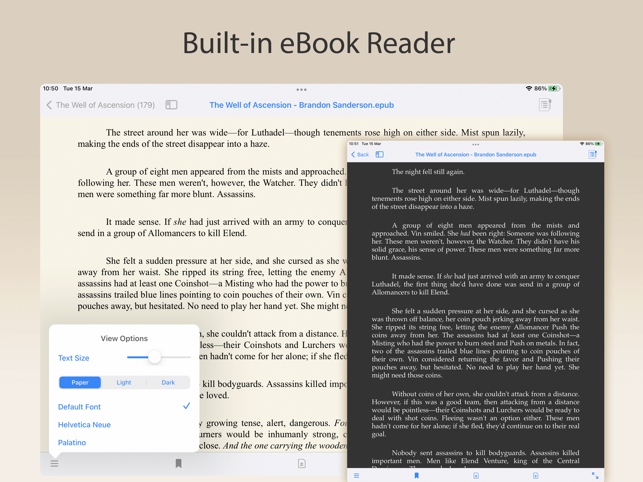Tap the page icon in the main bottom toolbar

pyautogui.click(x=301, y=464)
